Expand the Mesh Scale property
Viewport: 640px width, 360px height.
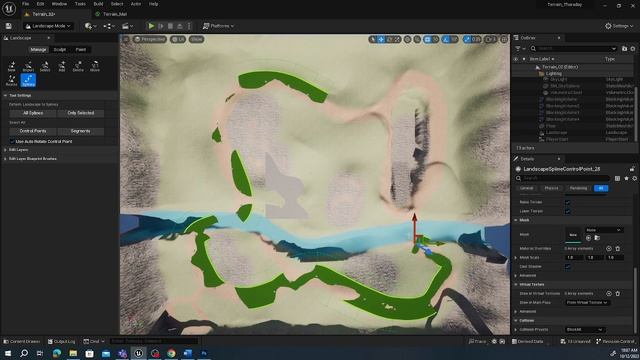click(x=516, y=258)
